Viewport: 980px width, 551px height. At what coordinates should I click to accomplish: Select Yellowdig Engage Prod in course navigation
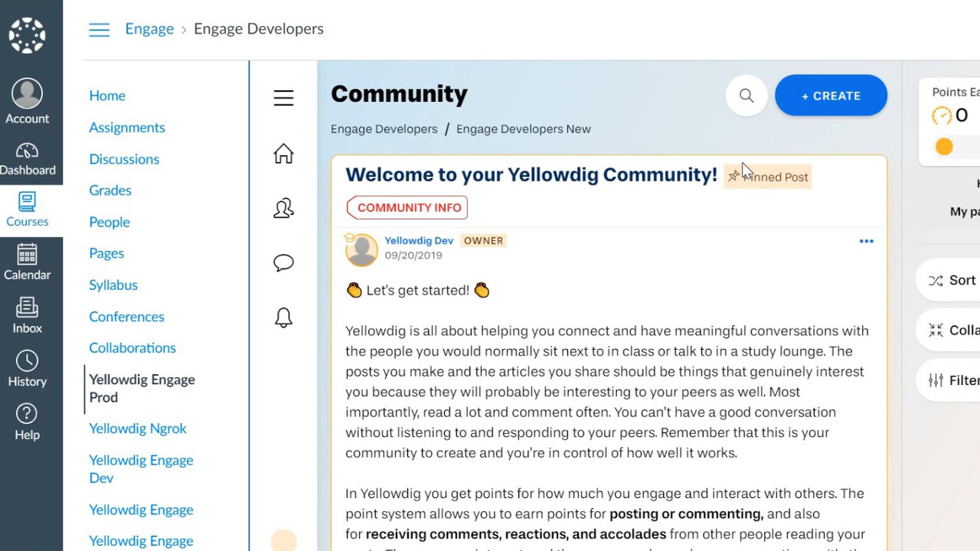[142, 389]
